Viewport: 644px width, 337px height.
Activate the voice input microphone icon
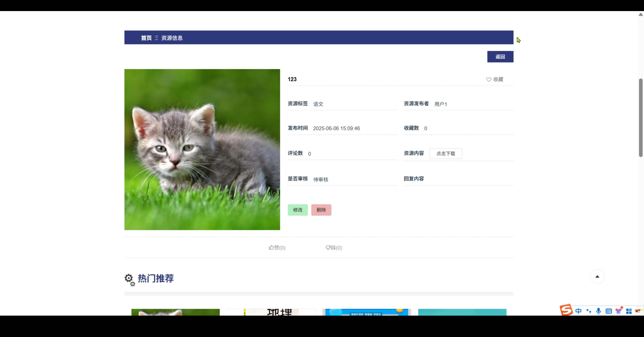pos(598,311)
